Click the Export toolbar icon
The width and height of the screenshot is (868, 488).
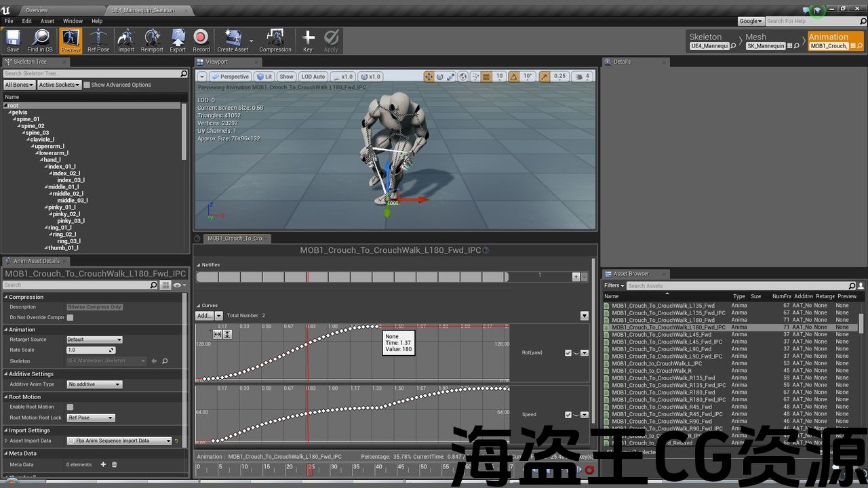click(178, 41)
